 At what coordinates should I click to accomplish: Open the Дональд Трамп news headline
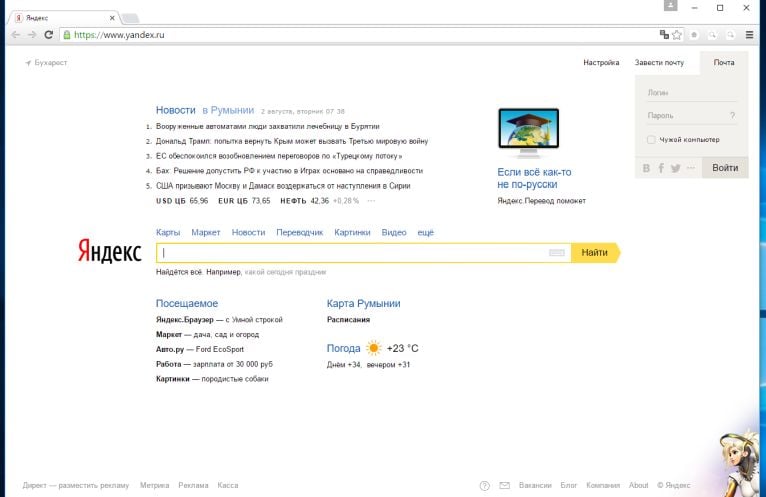(292, 141)
